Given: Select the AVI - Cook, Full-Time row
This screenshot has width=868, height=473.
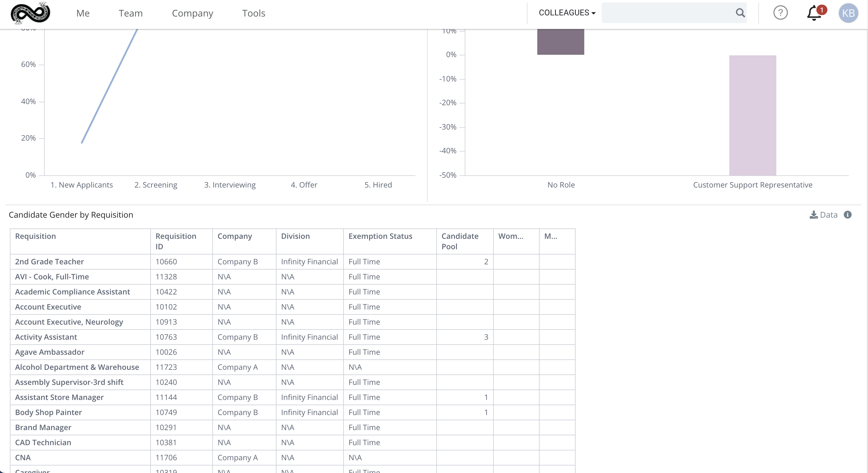Looking at the screenshot, I should click(292, 277).
